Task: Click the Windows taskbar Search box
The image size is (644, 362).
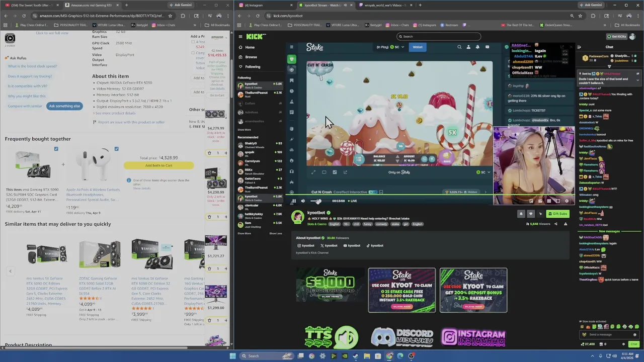Action: click(267, 356)
